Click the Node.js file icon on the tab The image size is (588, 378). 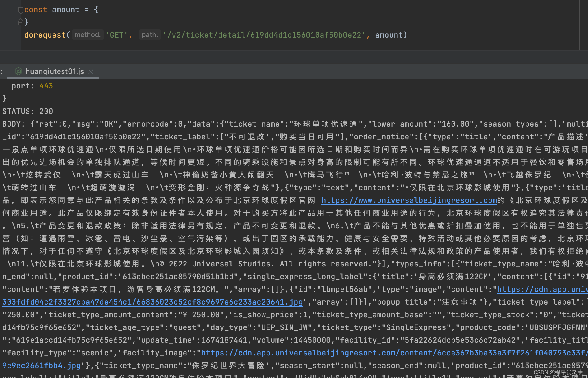pos(18,71)
